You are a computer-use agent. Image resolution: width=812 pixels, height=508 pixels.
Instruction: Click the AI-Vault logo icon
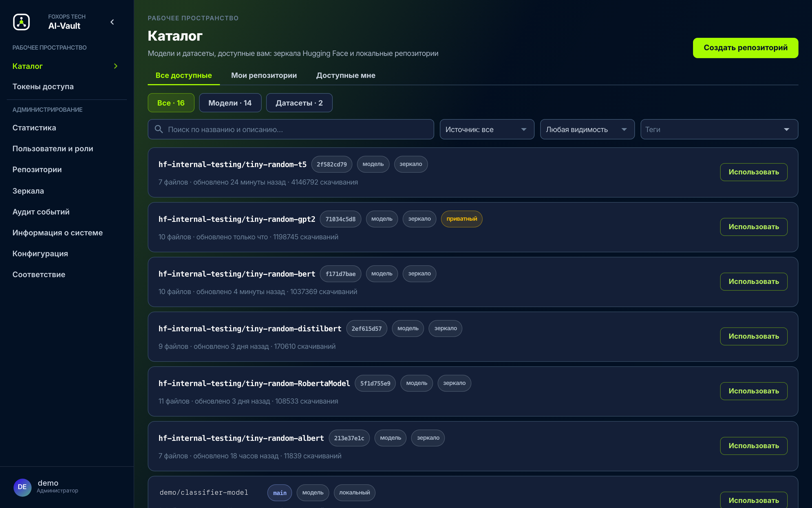pos(21,22)
